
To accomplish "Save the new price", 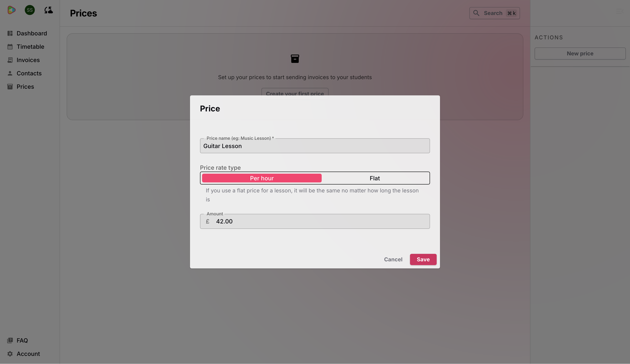I will (x=423, y=259).
